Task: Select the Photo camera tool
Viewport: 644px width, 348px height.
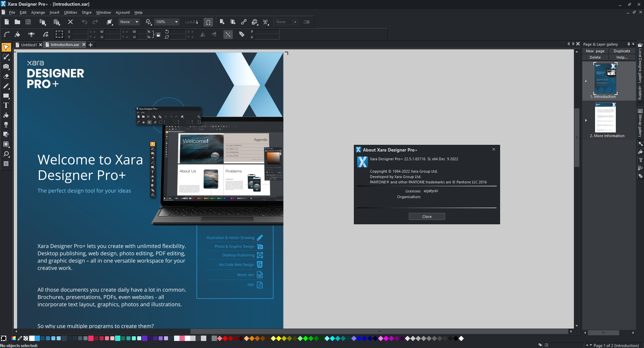Action: click(x=6, y=67)
